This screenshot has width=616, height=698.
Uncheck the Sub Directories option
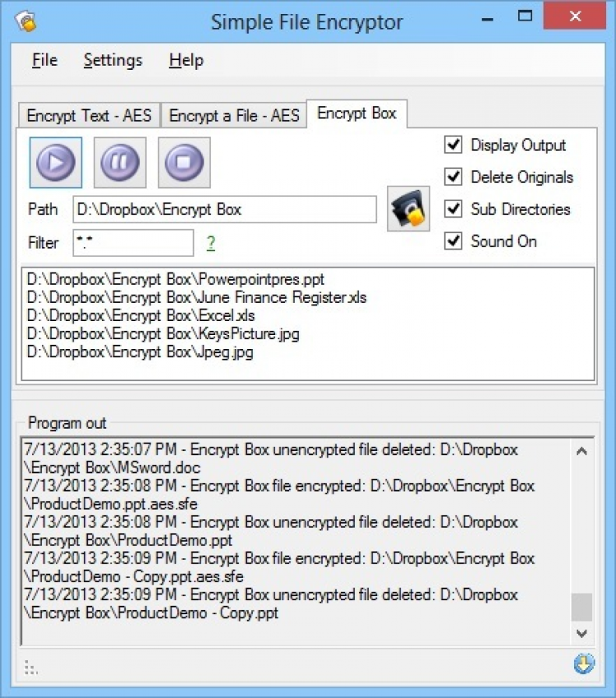coord(453,209)
